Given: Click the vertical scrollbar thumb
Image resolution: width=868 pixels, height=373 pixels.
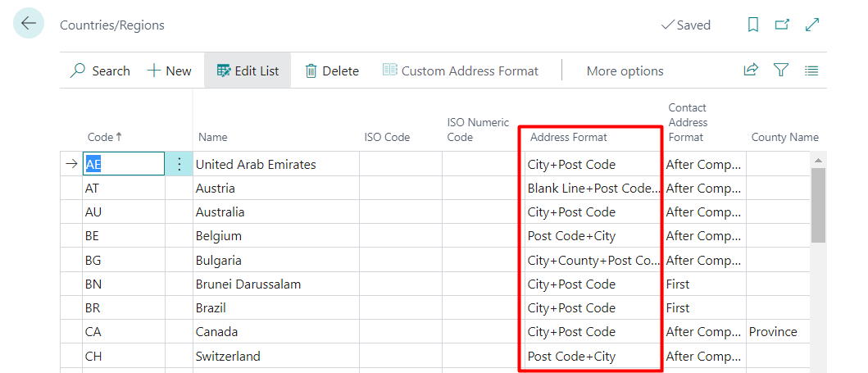Looking at the screenshot, I should tap(817, 205).
